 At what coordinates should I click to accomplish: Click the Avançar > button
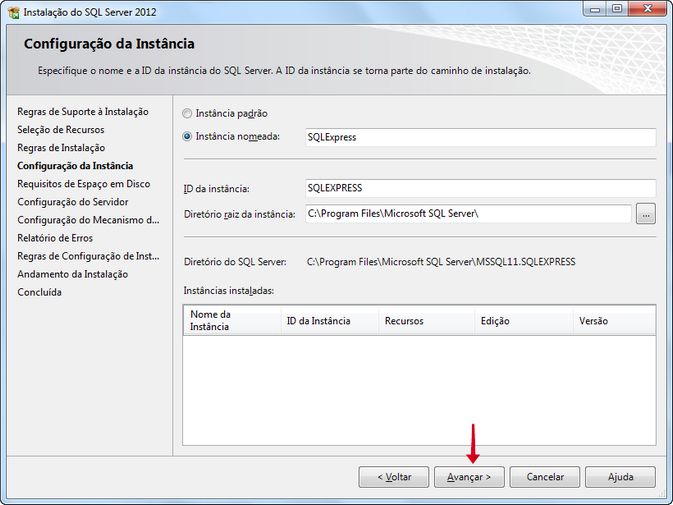pyautogui.click(x=469, y=477)
